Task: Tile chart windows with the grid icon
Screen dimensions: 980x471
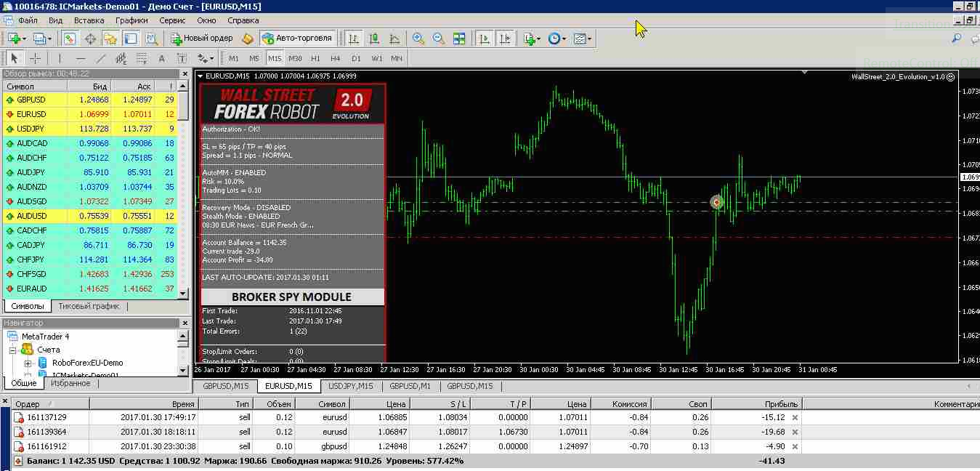Action: point(459,39)
